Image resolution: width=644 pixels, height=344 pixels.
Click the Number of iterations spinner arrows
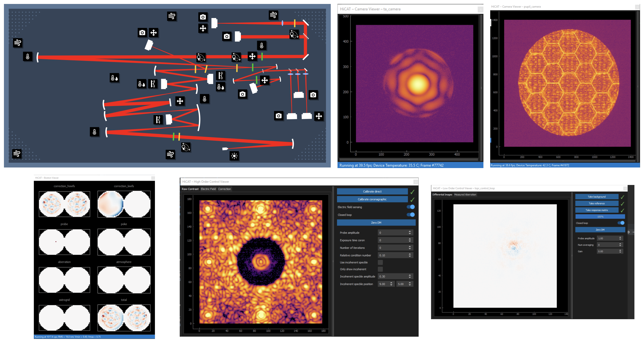click(410, 248)
